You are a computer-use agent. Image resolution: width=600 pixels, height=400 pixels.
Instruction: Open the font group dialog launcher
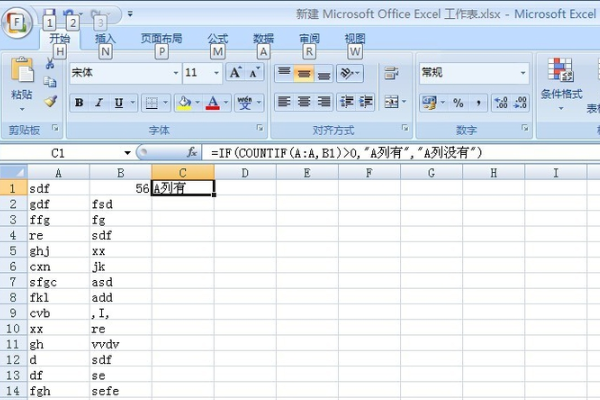click(x=260, y=128)
